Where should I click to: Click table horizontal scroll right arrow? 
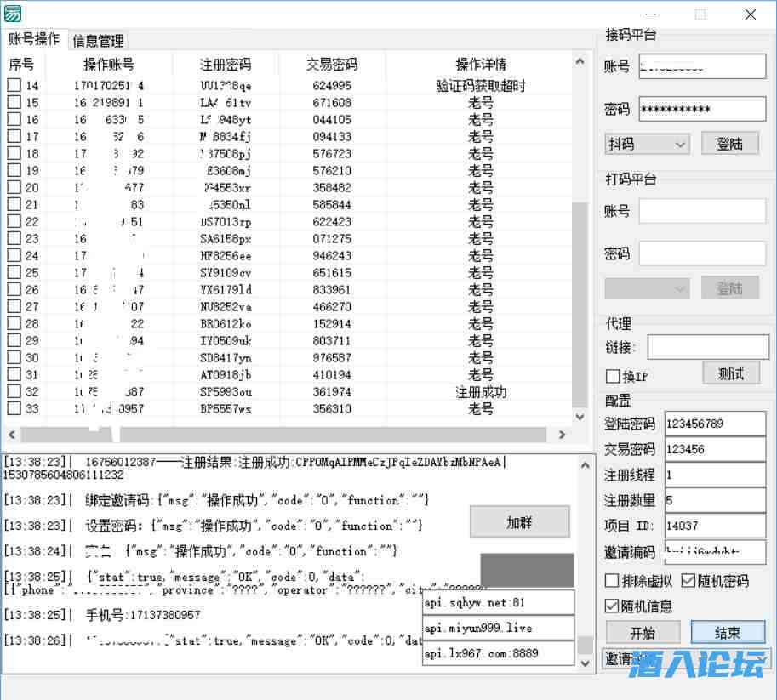562,435
